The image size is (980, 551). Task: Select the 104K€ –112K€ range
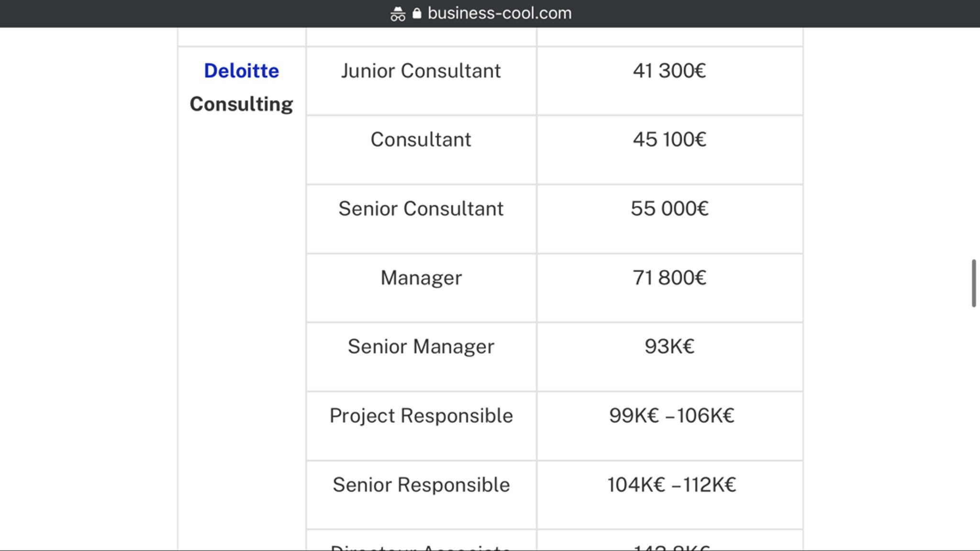click(671, 485)
